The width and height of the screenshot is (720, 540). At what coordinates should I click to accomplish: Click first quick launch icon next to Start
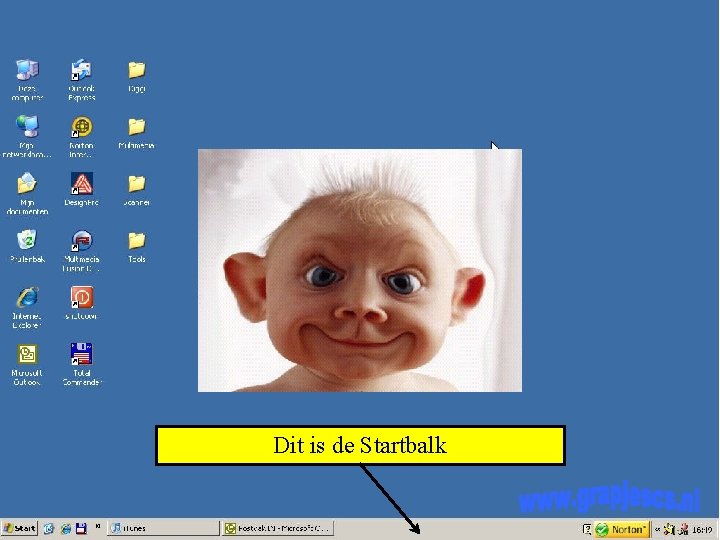49,529
